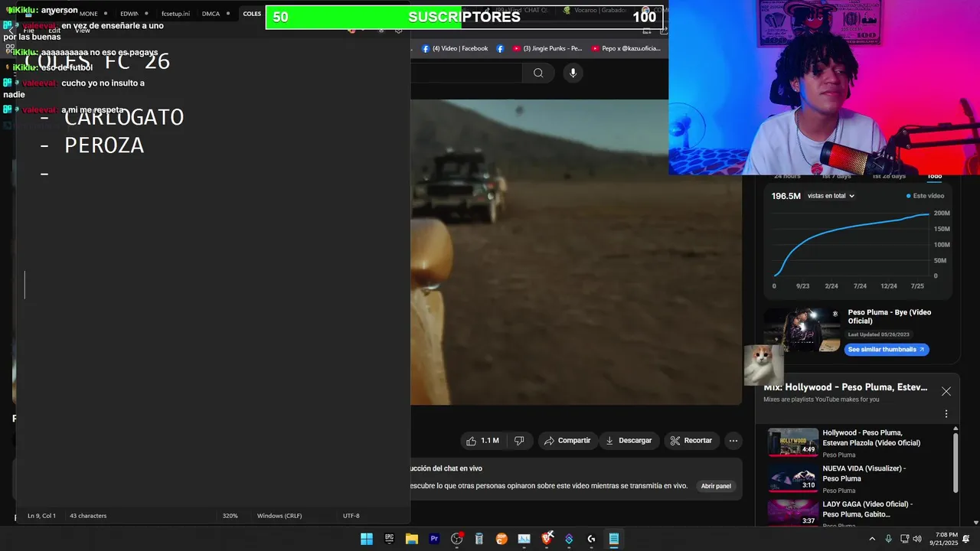Screen dimensions: 980x551
Task: Click the purple diamond app taskbar icon
Action: [569, 539]
